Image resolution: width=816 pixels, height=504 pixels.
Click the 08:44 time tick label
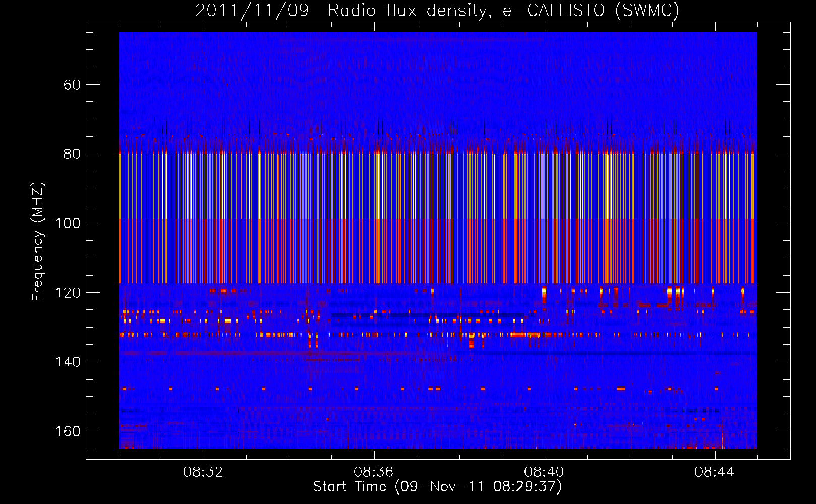[x=715, y=472]
